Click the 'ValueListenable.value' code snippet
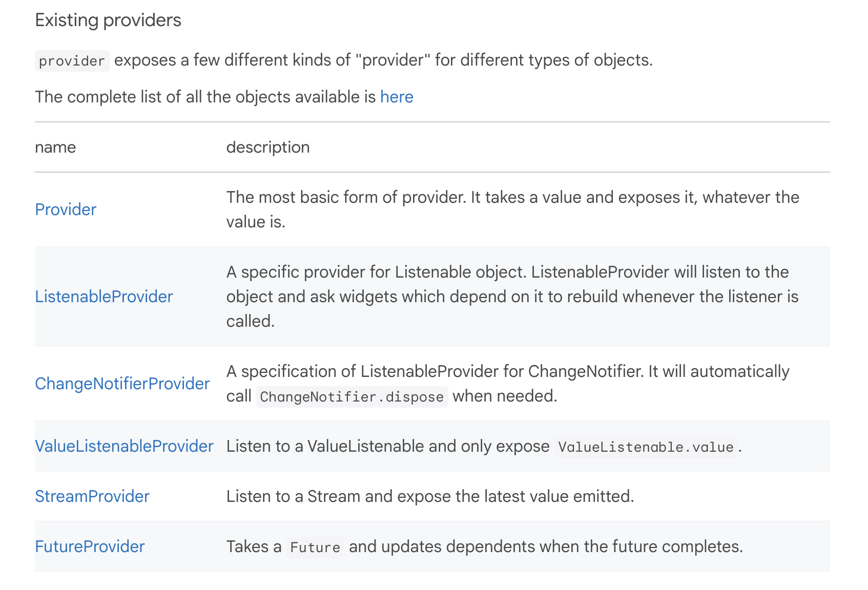 tap(646, 447)
